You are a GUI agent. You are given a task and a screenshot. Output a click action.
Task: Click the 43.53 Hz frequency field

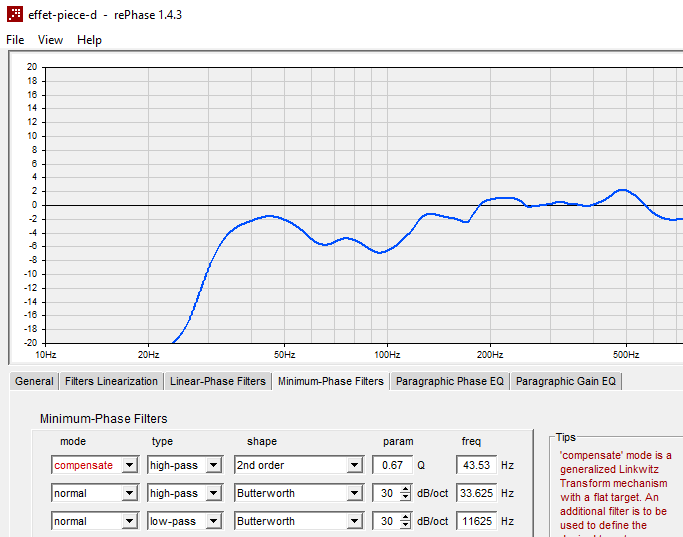(477, 465)
